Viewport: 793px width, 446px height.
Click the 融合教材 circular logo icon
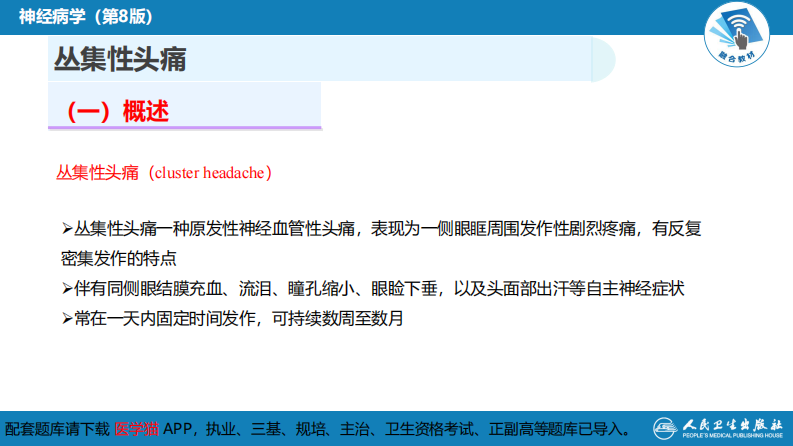coord(737,34)
